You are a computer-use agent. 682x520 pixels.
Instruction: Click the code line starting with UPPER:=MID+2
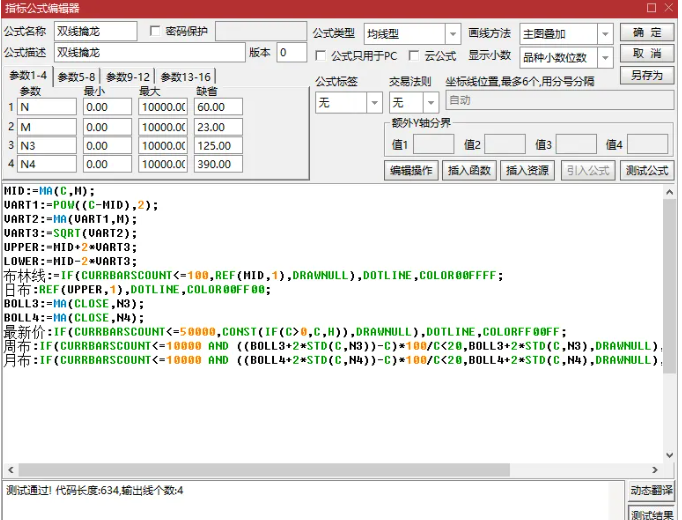tap(70, 247)
